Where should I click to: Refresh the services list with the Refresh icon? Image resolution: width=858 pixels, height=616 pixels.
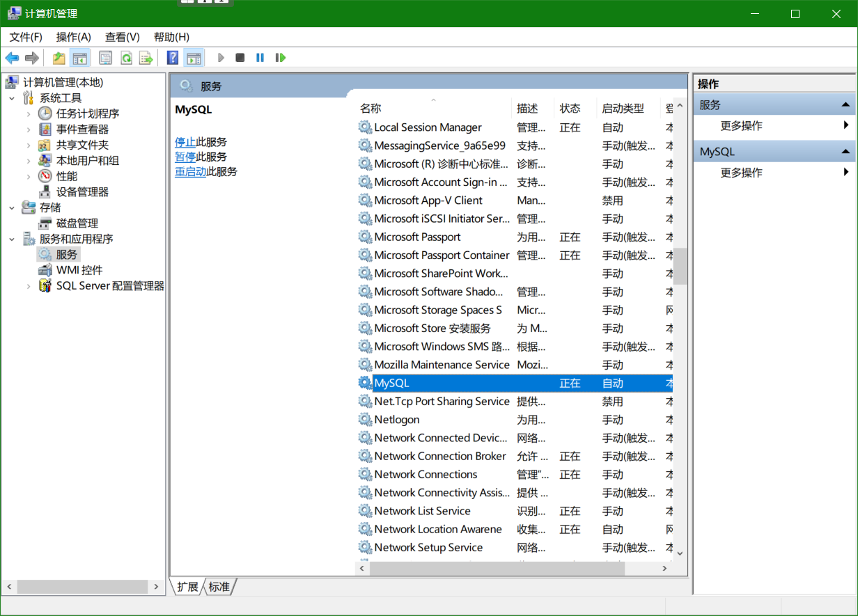(126, 58)
